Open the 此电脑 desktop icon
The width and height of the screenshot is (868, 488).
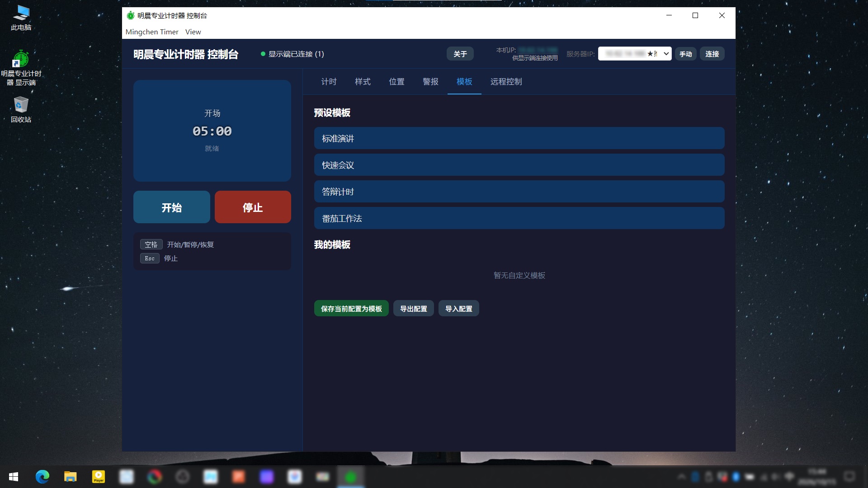(x=21, y=18)
